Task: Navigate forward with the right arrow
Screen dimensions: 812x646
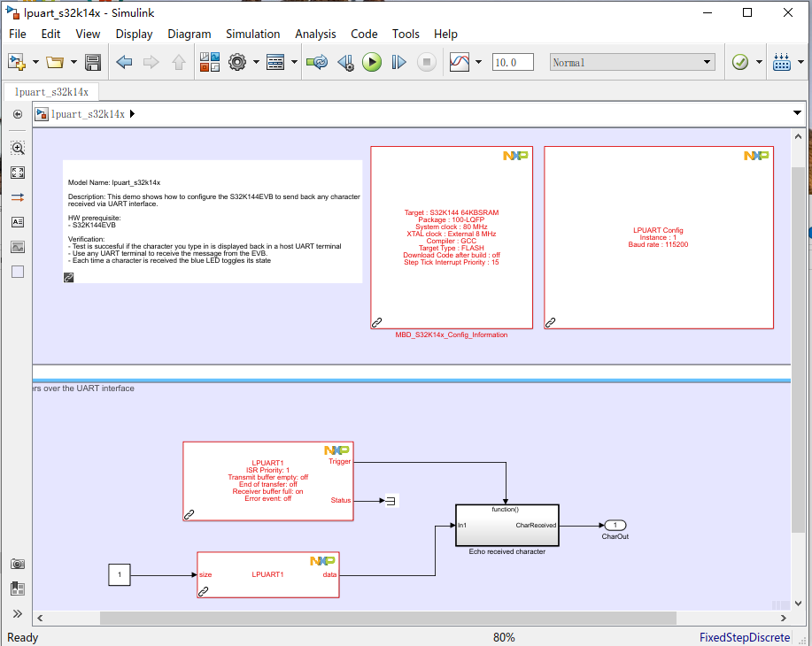Action: click(151, 62)
